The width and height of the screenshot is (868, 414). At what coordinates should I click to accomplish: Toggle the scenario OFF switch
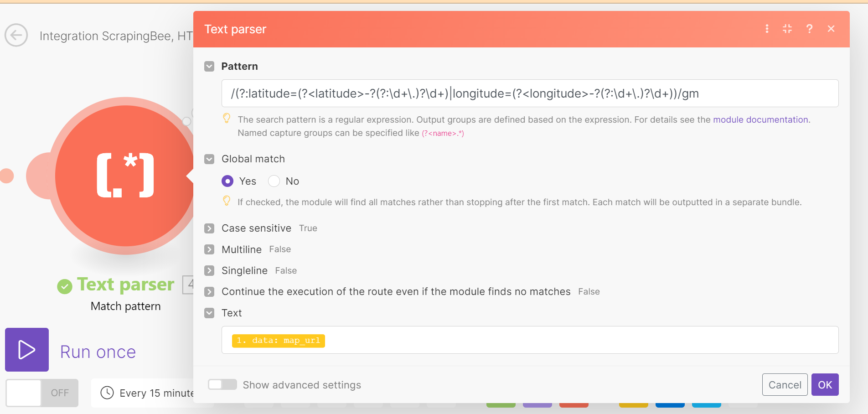click(x=42, y=393)
